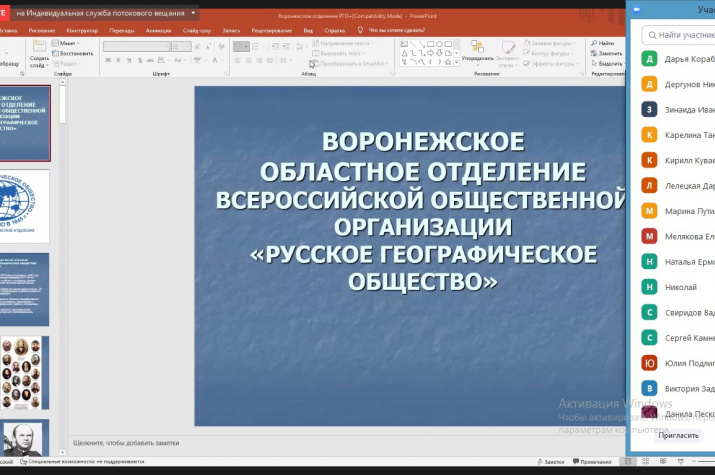This screenshot has height=475, width=715.
Task: Click the text box shape in shapes gallery
Action: [404, 44]
